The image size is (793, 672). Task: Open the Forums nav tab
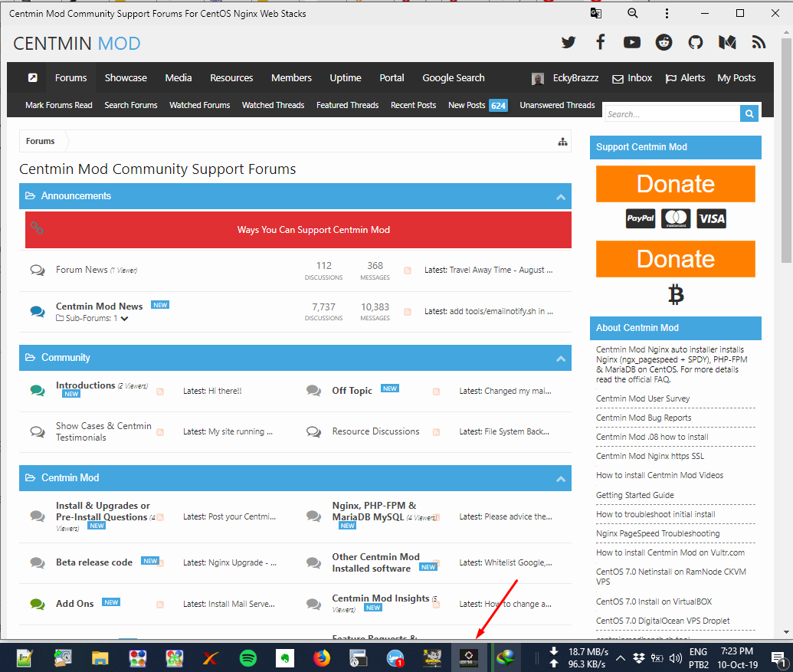pyautogui.click(x=70, y=78)
